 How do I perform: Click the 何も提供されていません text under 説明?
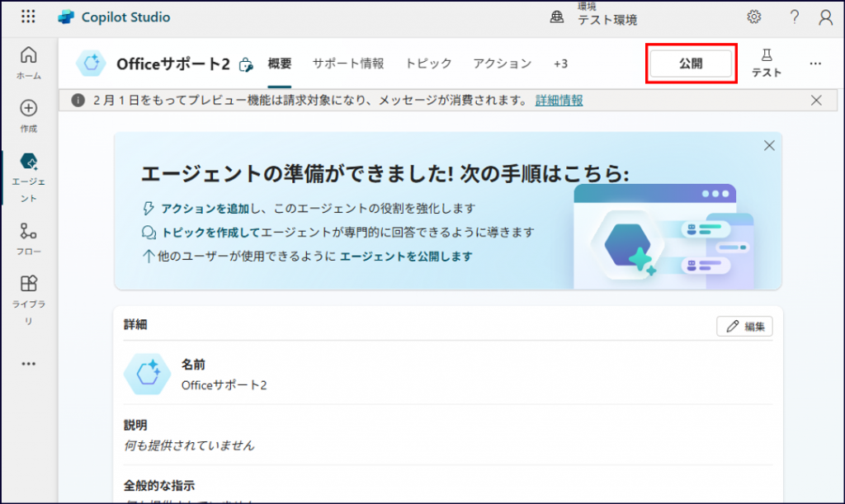[189, 445]
